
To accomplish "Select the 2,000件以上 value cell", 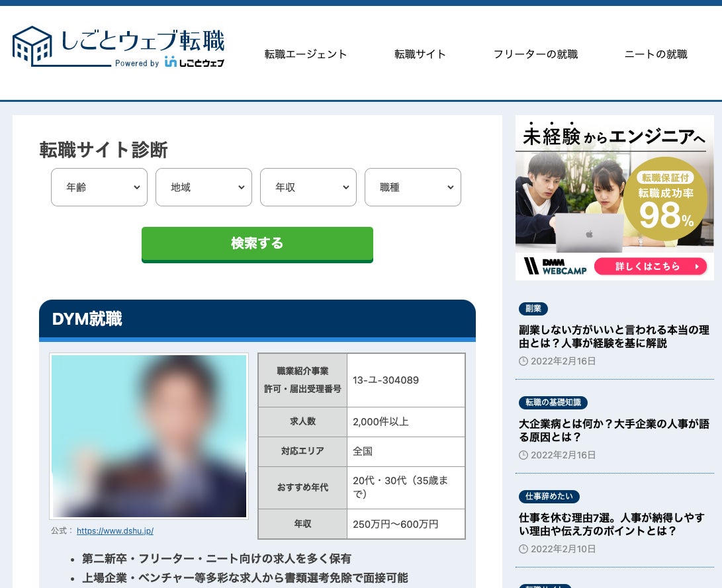I will (406, 422).
